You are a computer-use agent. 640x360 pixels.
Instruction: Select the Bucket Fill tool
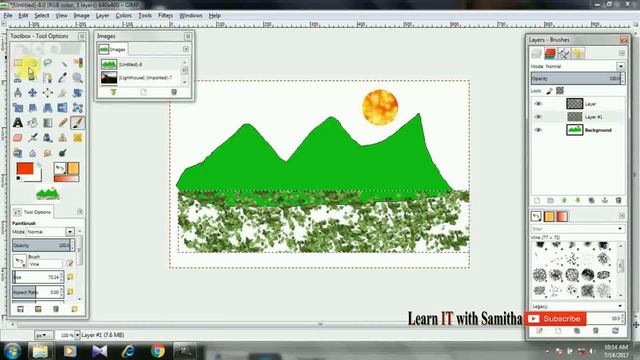33,122
